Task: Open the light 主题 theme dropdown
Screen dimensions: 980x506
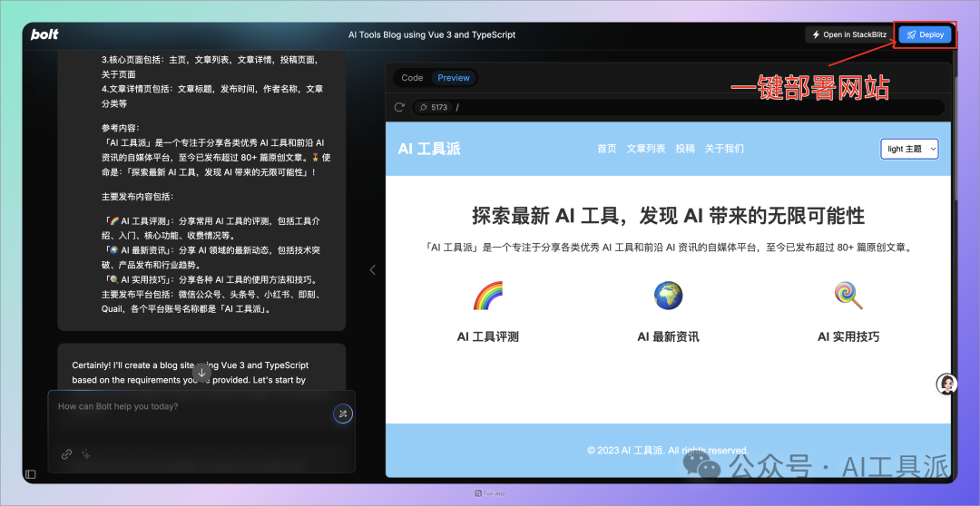Action: coord(909,149)
